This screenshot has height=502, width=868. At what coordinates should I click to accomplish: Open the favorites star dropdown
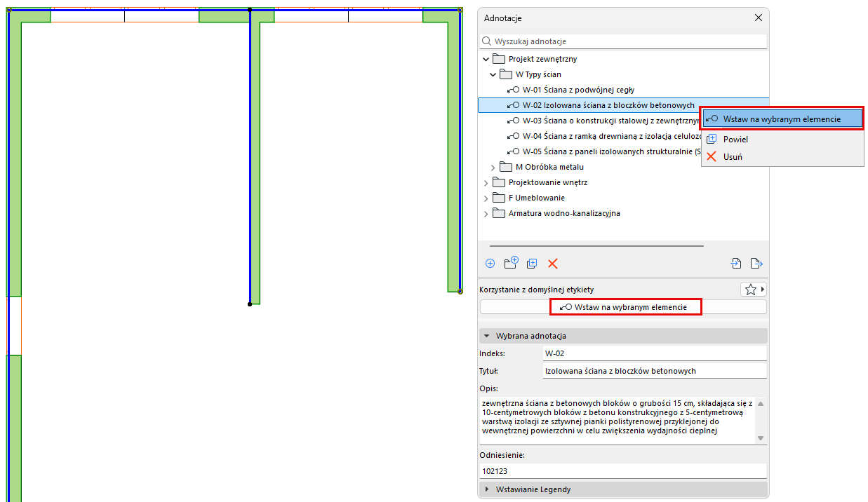click(x=754, y=289)
